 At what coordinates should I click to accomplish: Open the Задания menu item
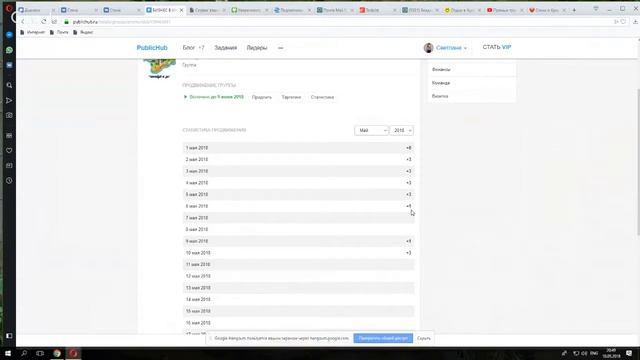[226, 48]
